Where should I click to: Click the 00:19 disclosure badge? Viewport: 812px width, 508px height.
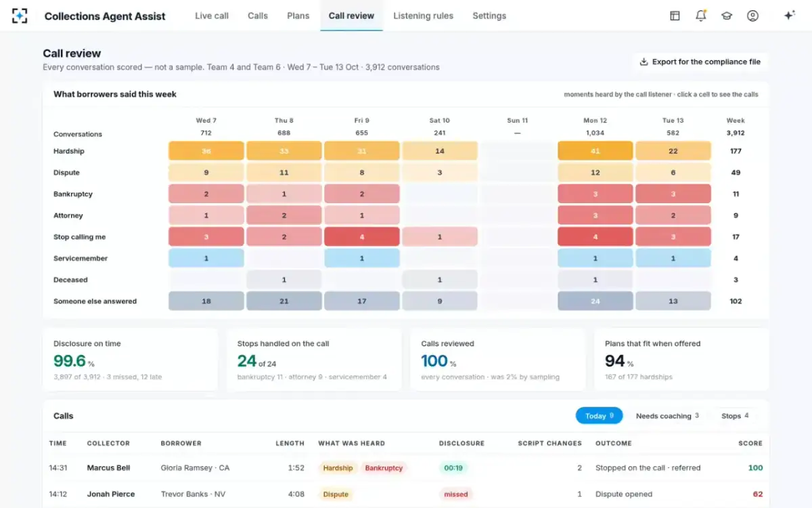(x=453, y=468)
